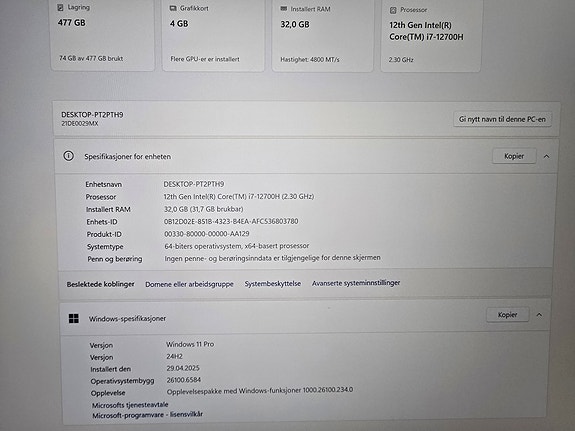Copy device specifications with Kopier button
The height and width of the screenshot is (431, 575).
514,156
